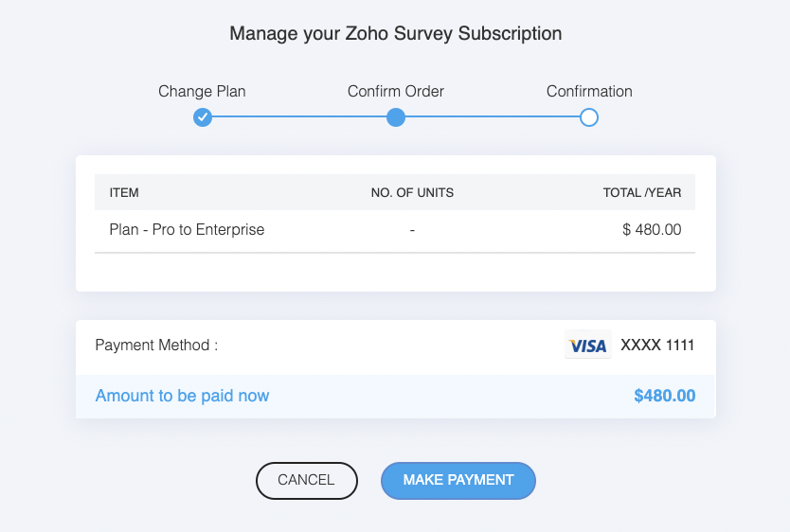The height and width of the screenshot is (532, 790).
Task: Click the bold $480.00 amount due
Action: click(x=664, y=396)
